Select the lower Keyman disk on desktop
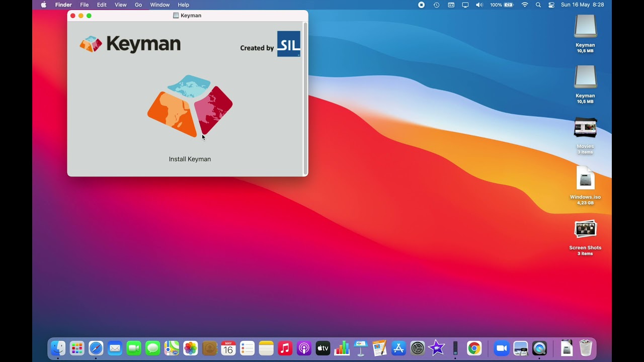Viewport: 644px width, 362px height. (x=585, y=77)
